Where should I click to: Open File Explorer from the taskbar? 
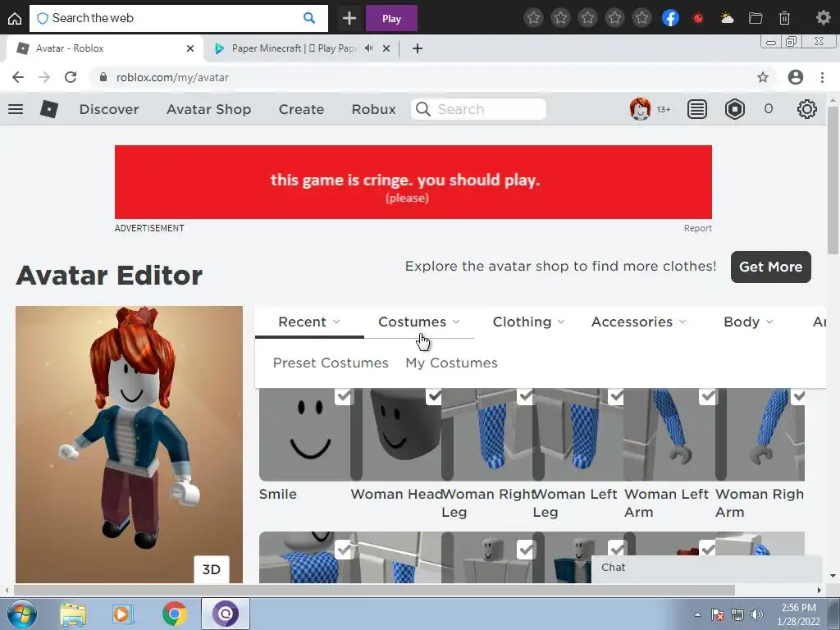pos(73,614)
